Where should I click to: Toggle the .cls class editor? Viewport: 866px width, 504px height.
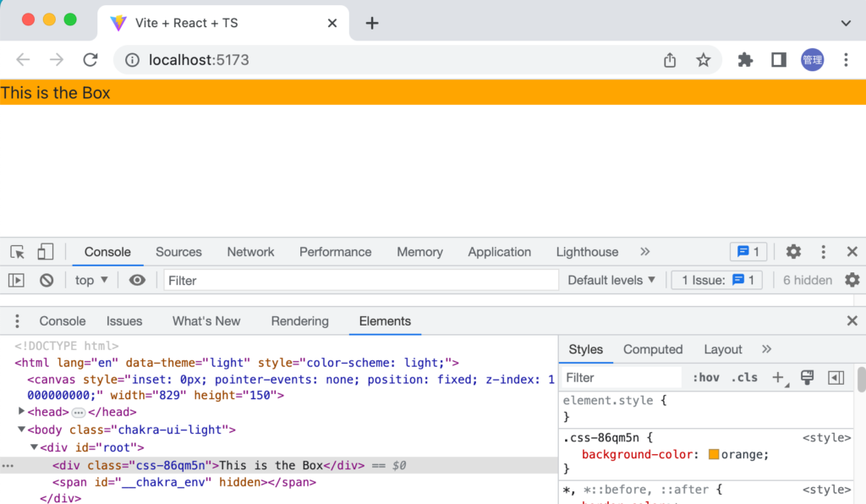[744, 378]
